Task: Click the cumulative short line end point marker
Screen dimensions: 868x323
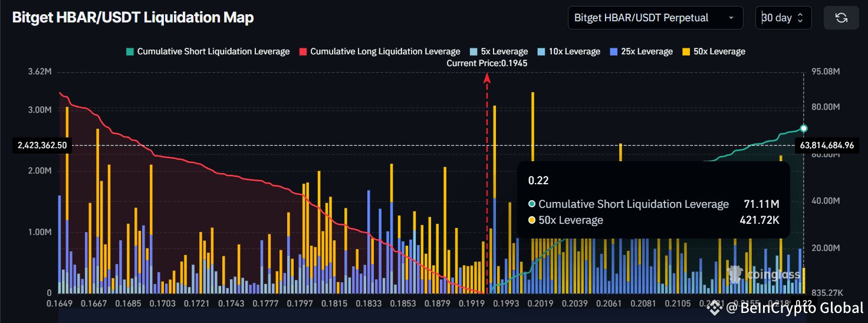Action: pos(803,128)
